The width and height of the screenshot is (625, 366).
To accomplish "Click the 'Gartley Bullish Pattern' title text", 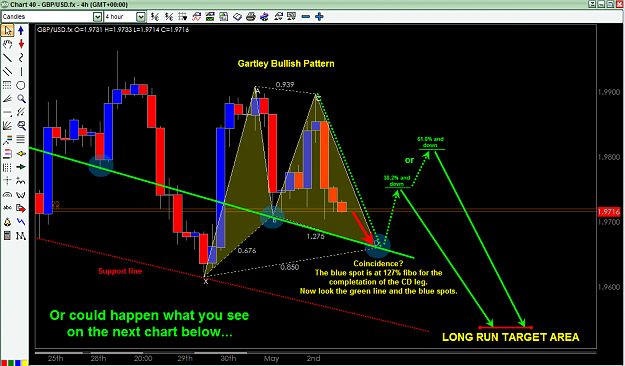I will pos(286,64).
